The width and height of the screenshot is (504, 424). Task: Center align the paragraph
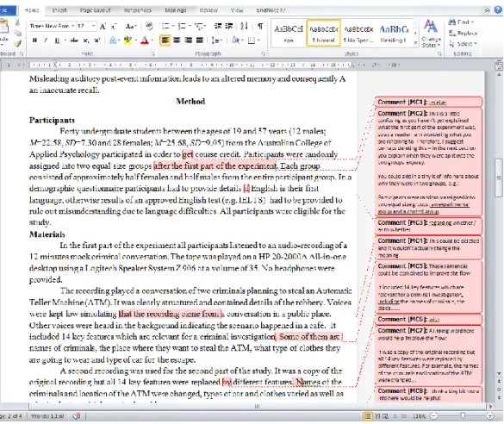pyautogui.click(x=177, y=41)
